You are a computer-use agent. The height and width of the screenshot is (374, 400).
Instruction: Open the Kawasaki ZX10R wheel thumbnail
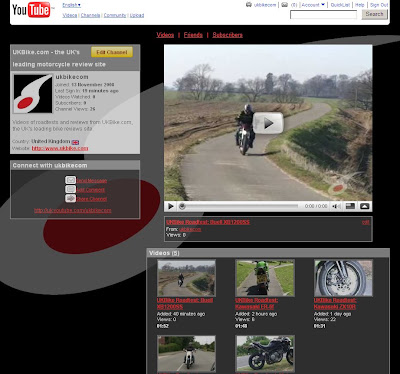tap(343, 278)
